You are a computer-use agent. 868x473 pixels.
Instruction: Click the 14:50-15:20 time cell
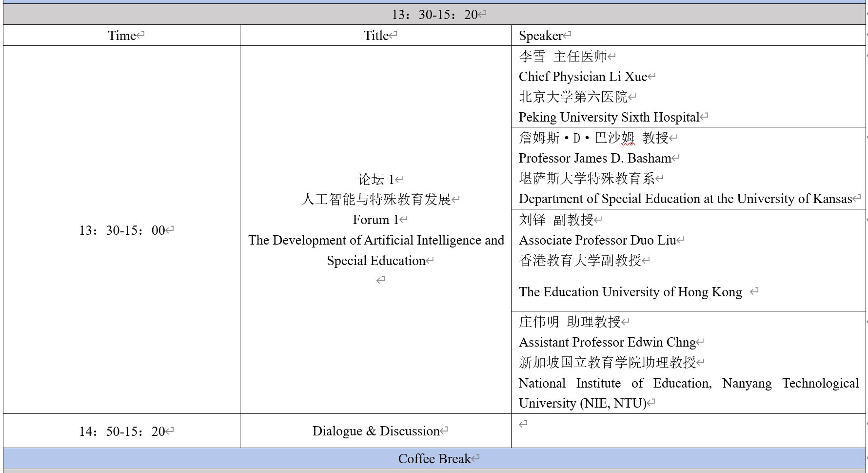[x=122, y=432]
